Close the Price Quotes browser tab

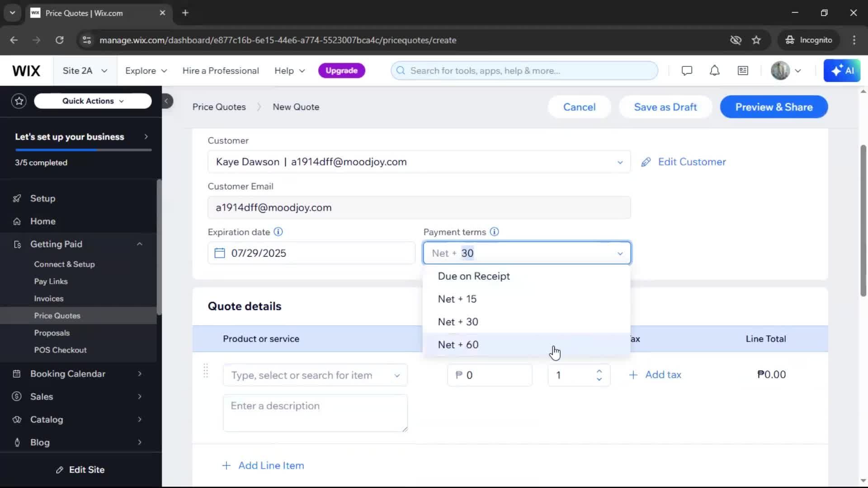(162, 13)
